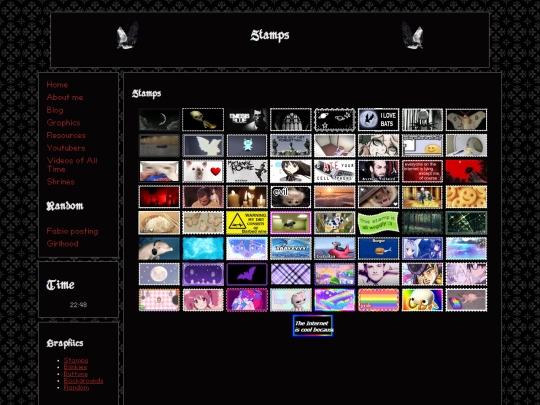The image size is (540, 405).
Task: Open the Girlhood link
Action: click(62, 243)
